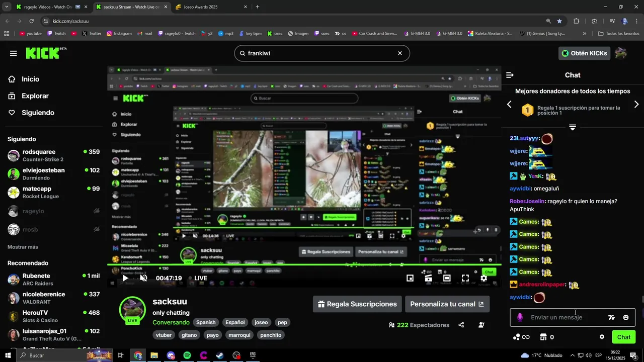Enter fullscreen in the player
644x362 pixels.
[x=465, y=278]
